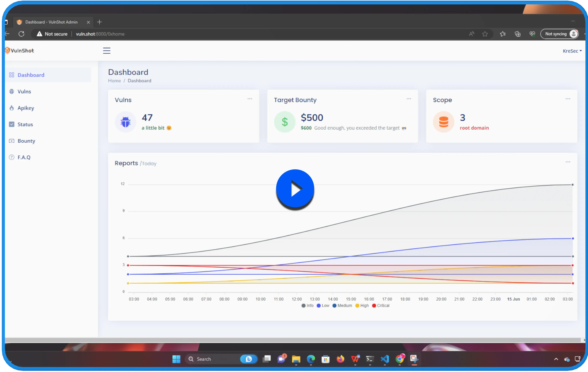Toggle the Critical series in chart legend
The image size is (588, 372).
click(380, 306)
